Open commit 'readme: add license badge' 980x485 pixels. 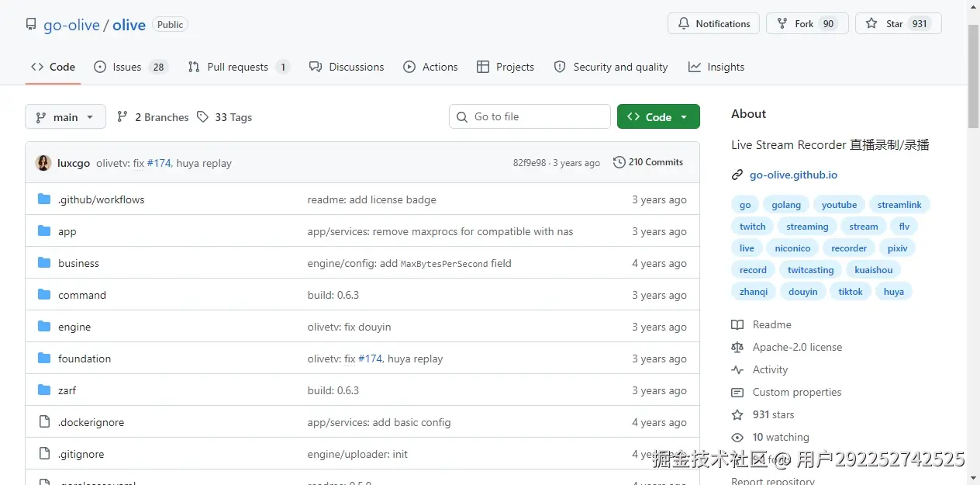[371, 199]
